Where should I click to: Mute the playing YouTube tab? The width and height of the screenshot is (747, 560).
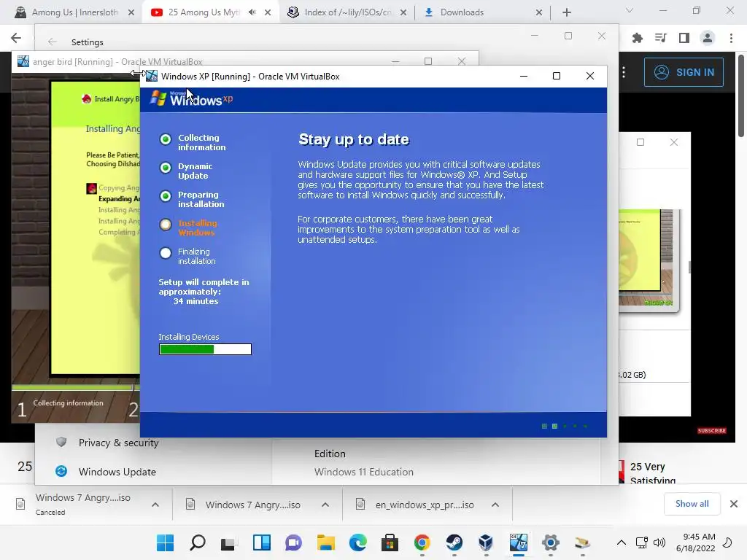(x=252, y=12)
